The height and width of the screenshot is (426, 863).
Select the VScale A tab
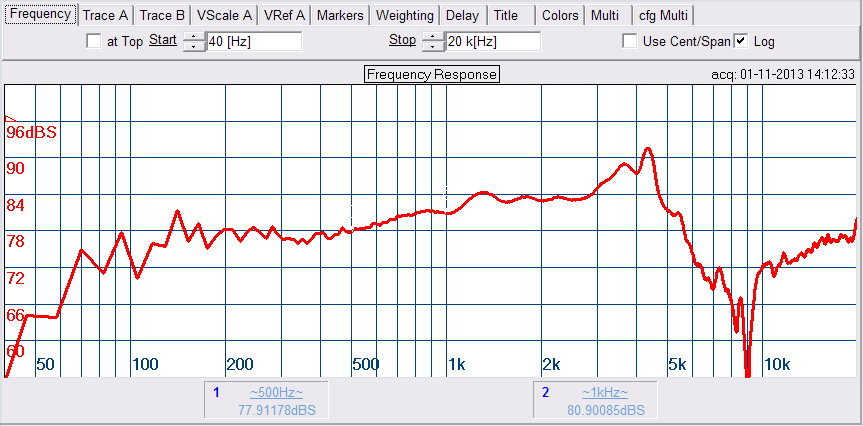(x=224, y=15)
